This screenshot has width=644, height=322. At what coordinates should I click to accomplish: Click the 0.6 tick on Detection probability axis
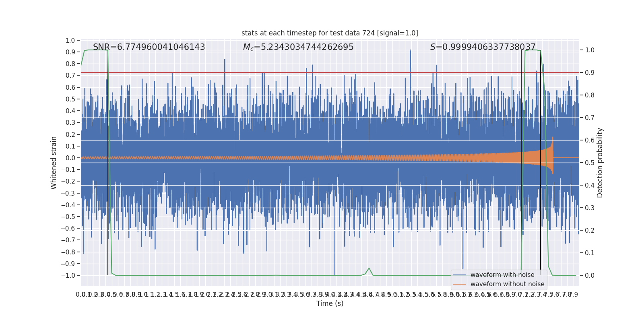point(590,140)
